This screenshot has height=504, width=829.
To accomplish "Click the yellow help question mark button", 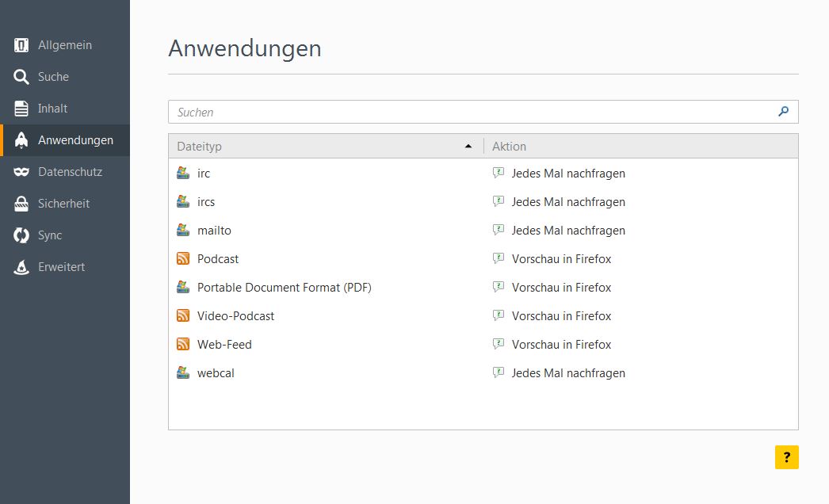I will pyautogui.click(x=786, y=457).
